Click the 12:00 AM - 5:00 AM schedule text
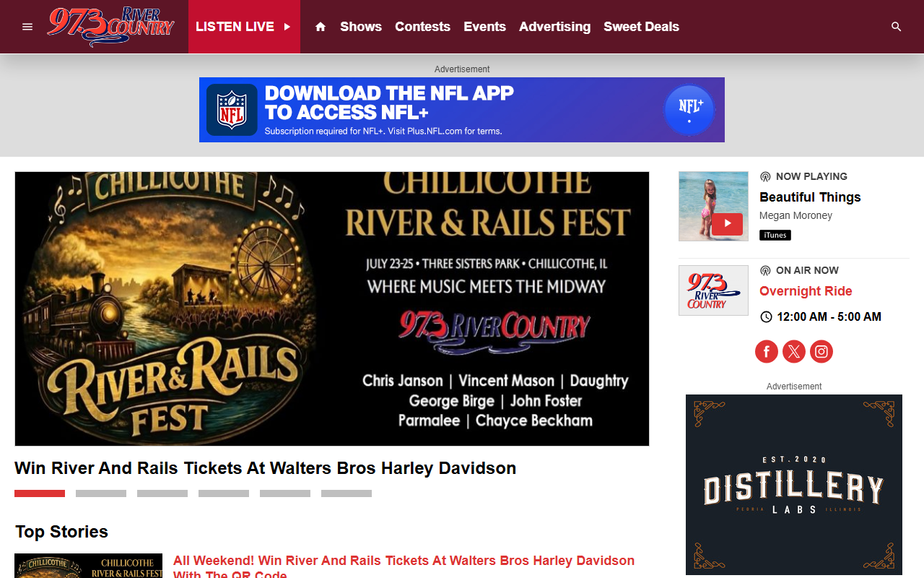 (829, 316)
